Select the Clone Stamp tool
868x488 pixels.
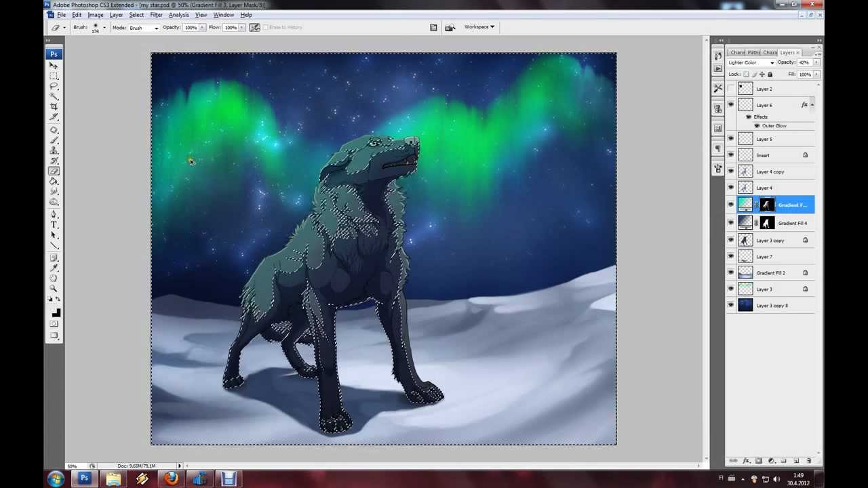coord(54,150)
